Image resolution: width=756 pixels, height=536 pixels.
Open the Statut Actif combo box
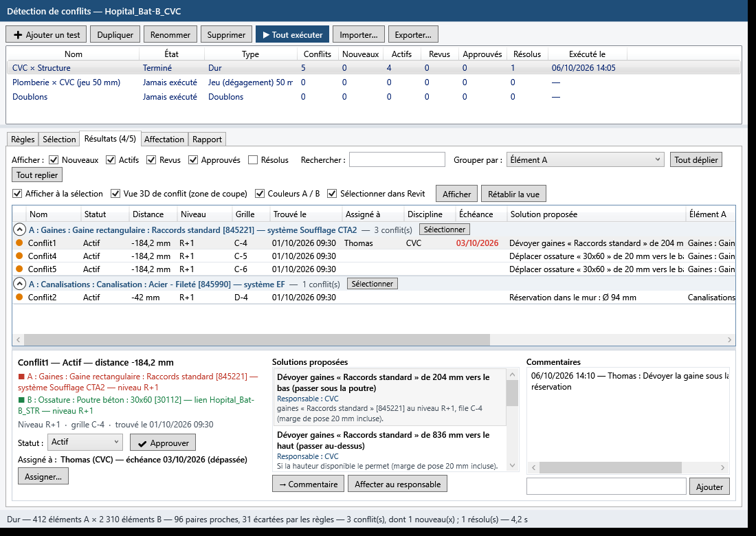(85, 442)
